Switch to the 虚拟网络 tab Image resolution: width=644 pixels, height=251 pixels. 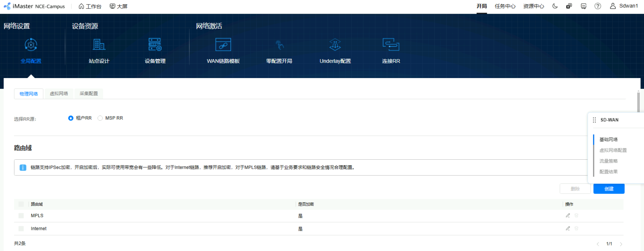[59, 94]
